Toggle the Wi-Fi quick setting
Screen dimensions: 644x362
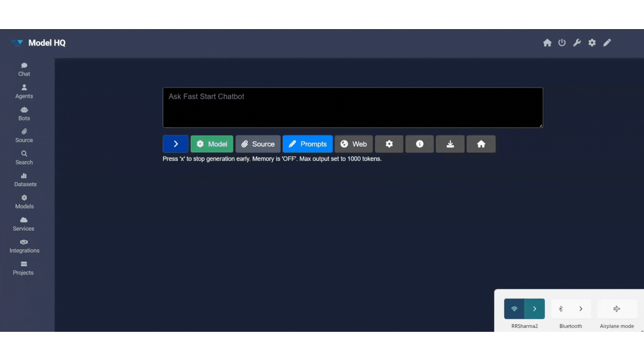(514, 309)
